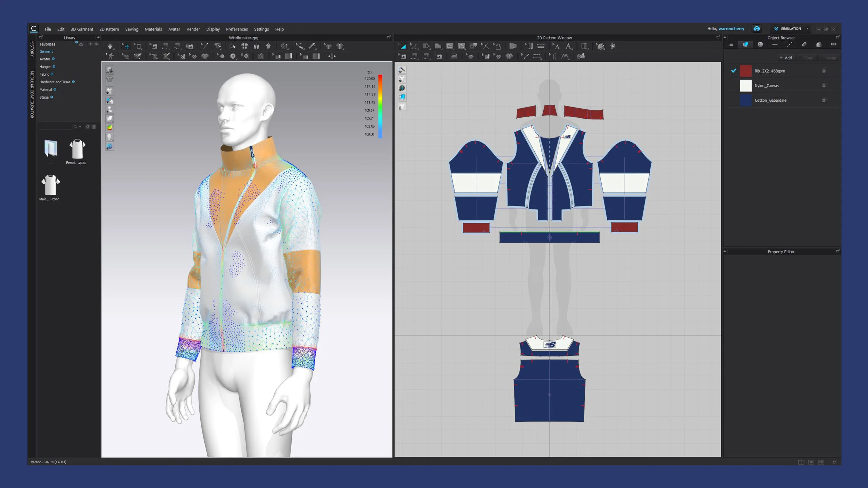Click the Add fabric button
The width and height of the screenshot is (868, 488).
coord(786,58)
